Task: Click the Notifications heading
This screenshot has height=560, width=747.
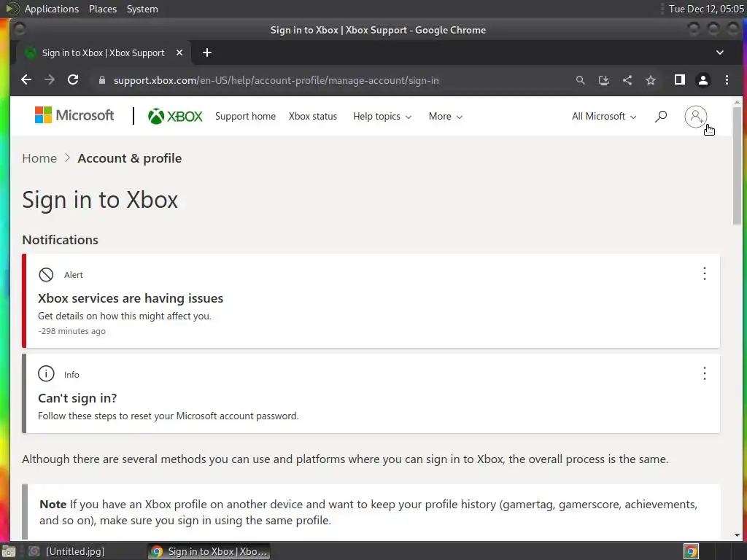Action: click(60, 239)
